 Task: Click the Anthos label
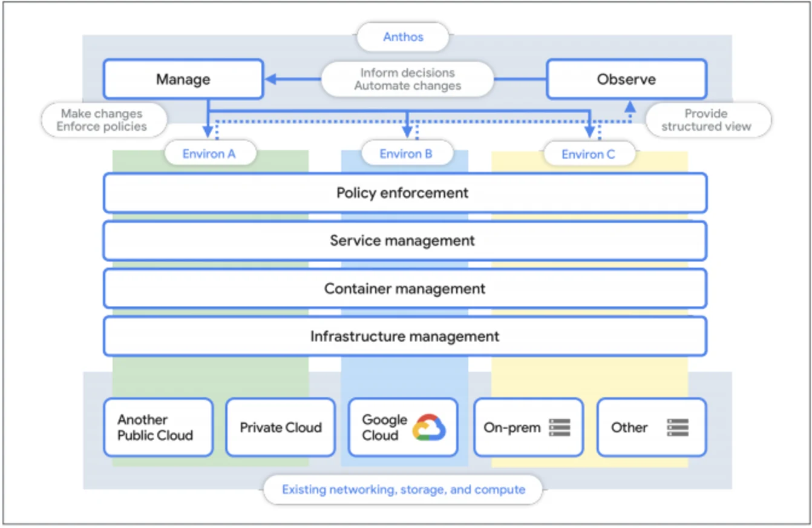[403, 37]
